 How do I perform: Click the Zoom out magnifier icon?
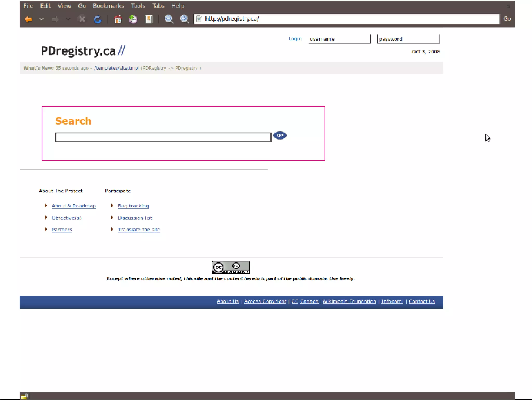click(x=169, y=19)
